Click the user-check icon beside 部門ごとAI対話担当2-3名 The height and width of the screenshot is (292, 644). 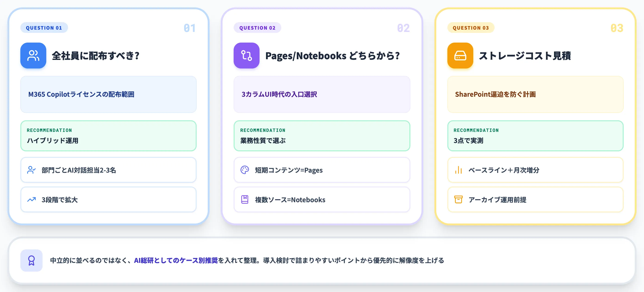click(31, 170)
